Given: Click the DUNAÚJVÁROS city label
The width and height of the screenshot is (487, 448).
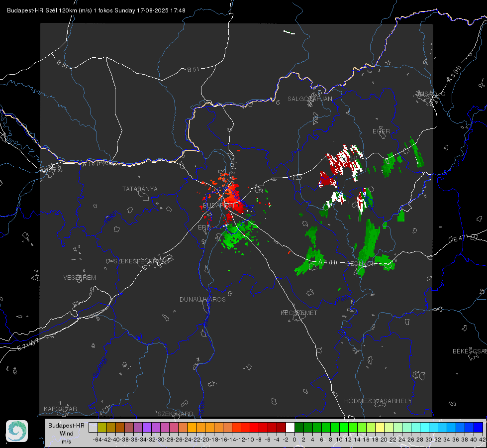Looking at the screenshot, I should pyautogui.click(x=202, y=299).
